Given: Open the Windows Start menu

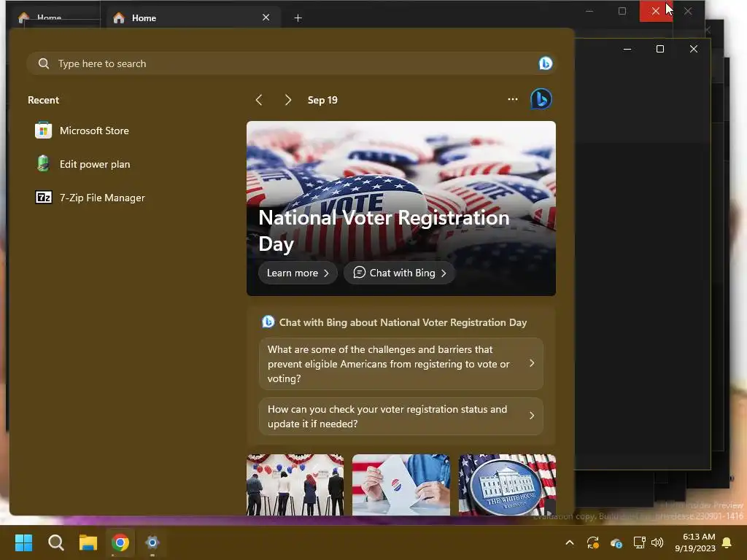Looking at the screenshot, I should pos(23,542).
